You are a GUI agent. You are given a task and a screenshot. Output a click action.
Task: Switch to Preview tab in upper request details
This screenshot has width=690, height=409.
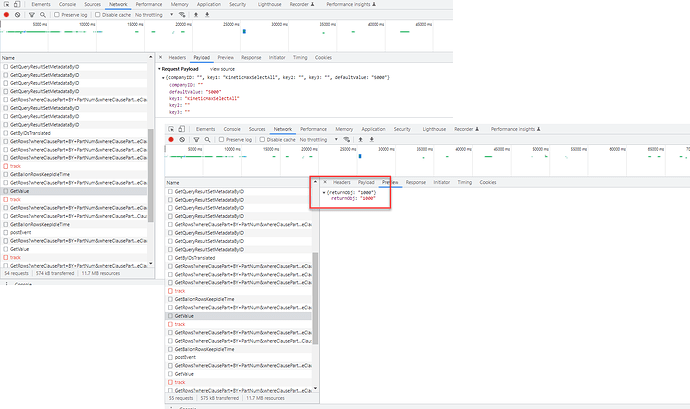226,57
